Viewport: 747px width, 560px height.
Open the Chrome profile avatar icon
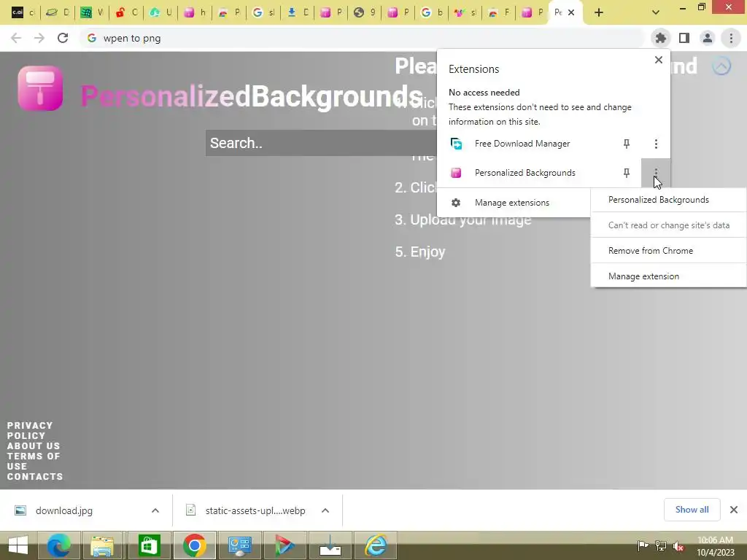(708, 38)
